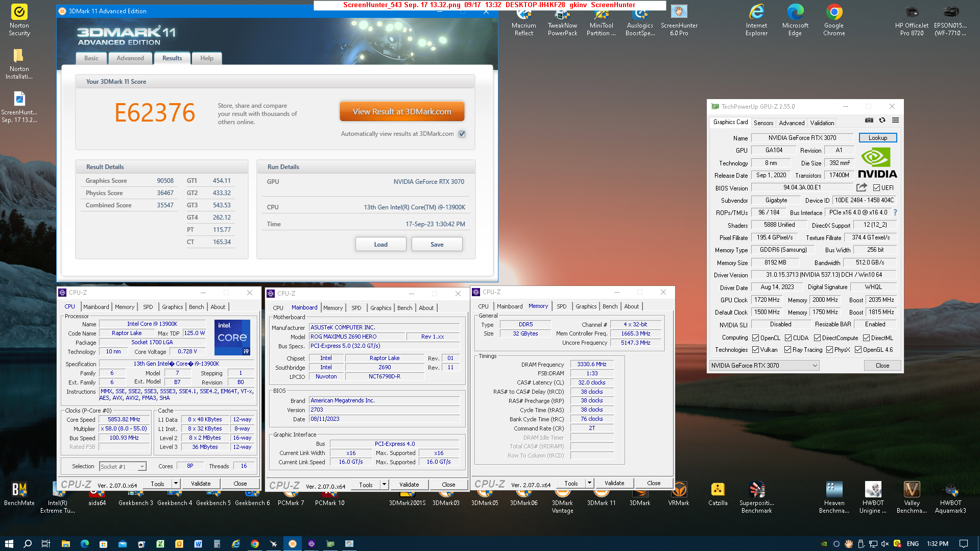Open Calculator from the taskbar
This screenshot has width=980, height=551.
(x=217, y=543)
